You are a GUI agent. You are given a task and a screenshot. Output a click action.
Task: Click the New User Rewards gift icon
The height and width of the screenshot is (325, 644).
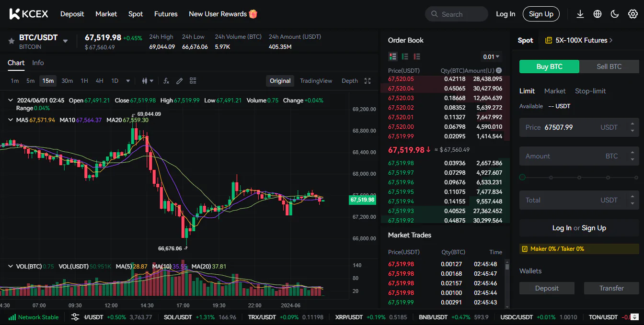pyautogui.click(x=253, y=14)
